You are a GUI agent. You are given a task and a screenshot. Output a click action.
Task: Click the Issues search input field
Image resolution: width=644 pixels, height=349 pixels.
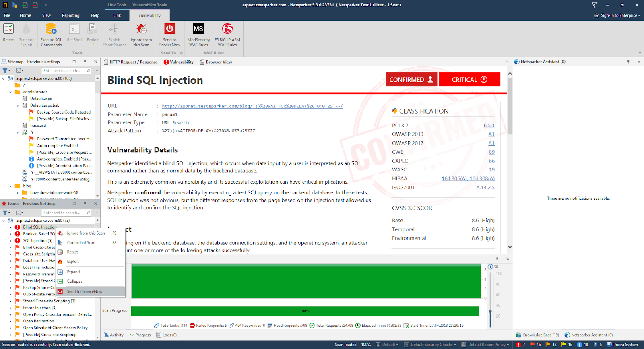64,213
